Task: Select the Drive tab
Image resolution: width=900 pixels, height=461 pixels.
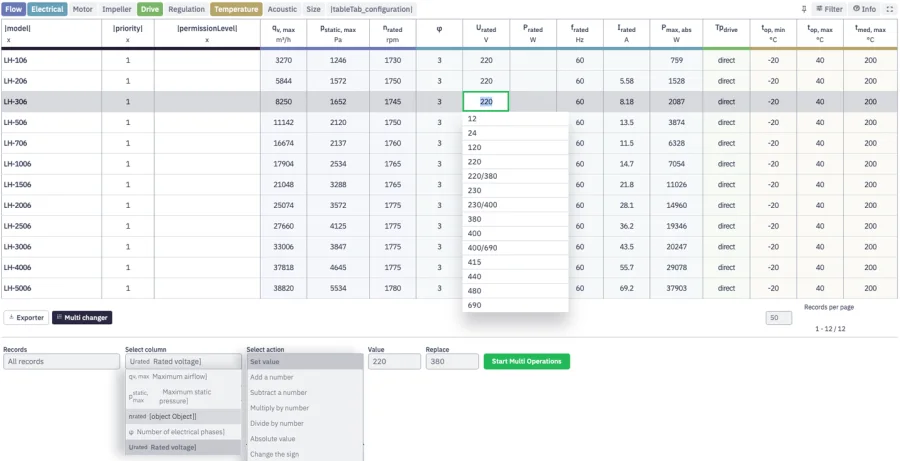Action: [x=150, y=9]
